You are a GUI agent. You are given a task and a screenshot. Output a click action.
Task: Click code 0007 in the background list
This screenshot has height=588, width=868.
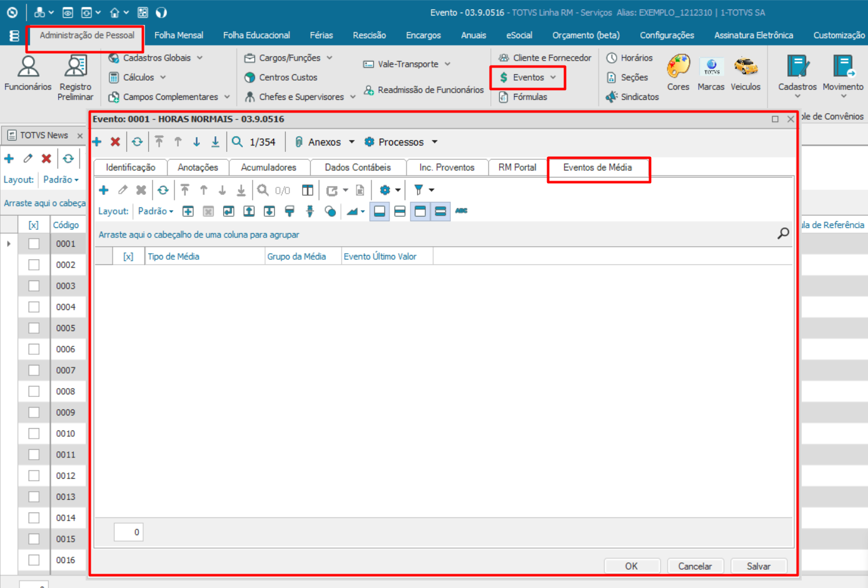click(x=66, y=371)
